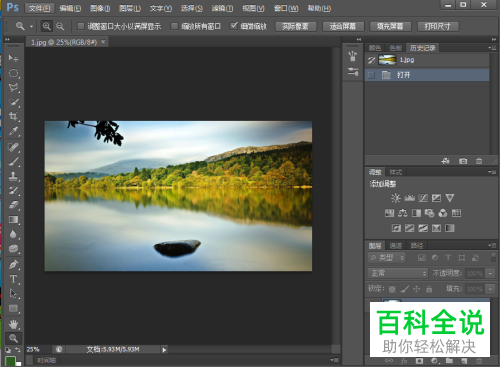500x367 pixels.
Task: Click the 适合屏幕 button
Action: 343,26
